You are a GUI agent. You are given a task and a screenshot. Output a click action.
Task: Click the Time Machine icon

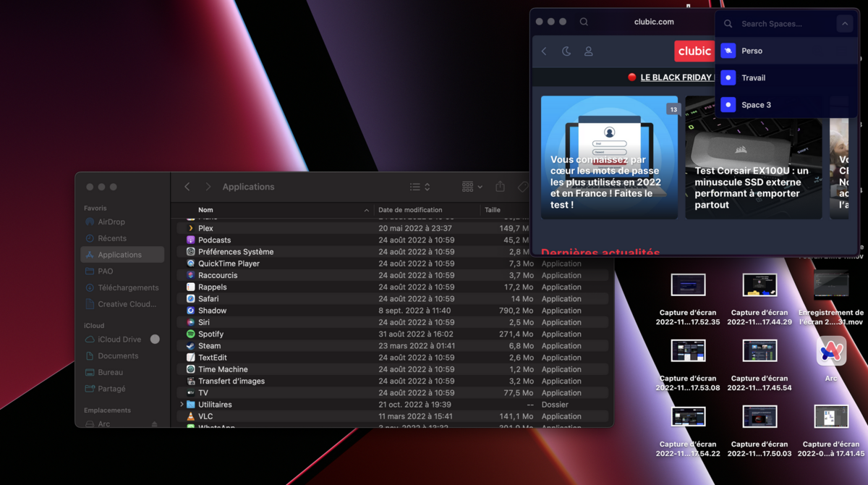[x=191, y=369]
